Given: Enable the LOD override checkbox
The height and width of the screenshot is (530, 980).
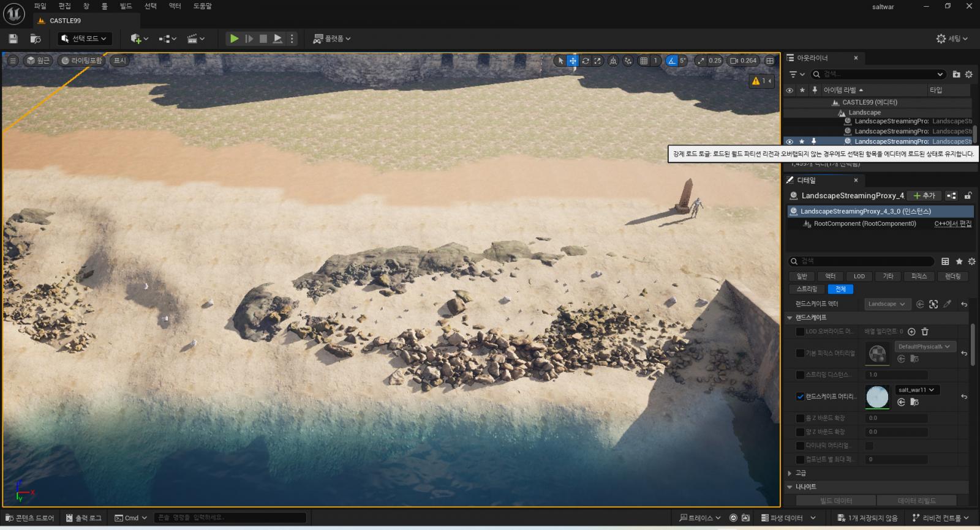Looking at the screenshot, I should (x=800, y=332).
